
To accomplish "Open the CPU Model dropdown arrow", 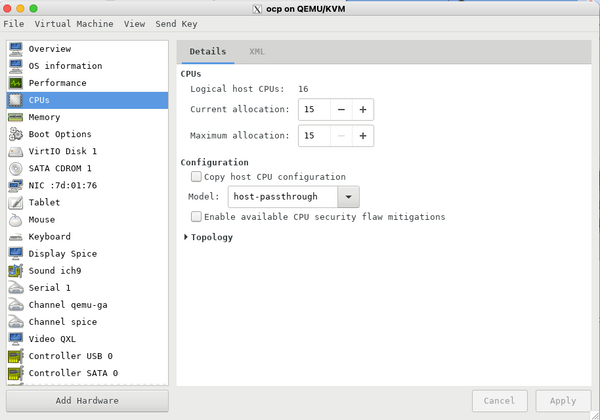I will [348, 197].
